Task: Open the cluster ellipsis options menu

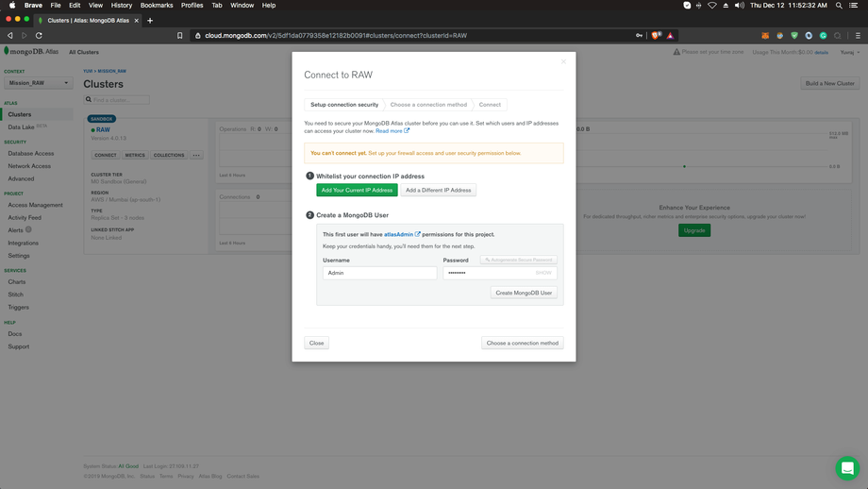Action: click(x=196, y=155)
